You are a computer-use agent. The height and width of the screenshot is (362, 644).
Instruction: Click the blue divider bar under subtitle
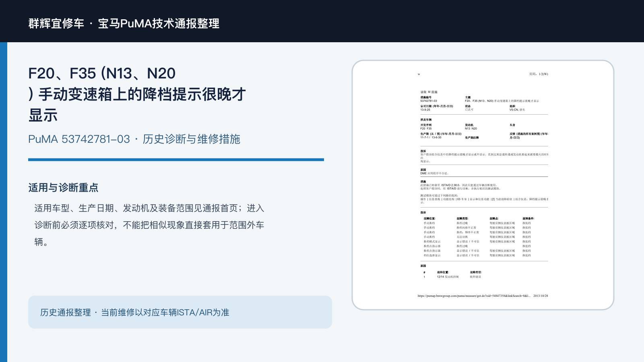coord(176,160)
